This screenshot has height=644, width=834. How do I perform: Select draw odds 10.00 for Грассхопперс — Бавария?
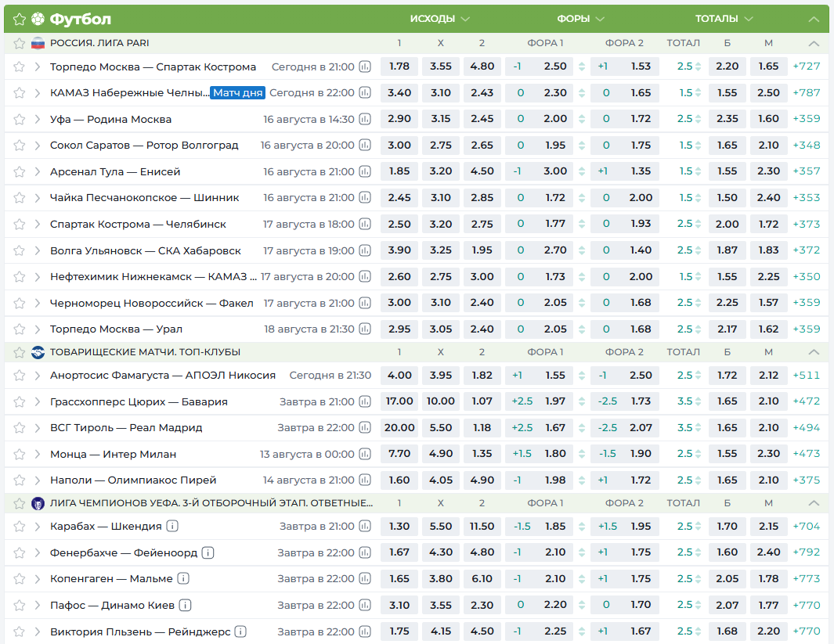coord(440,401)
